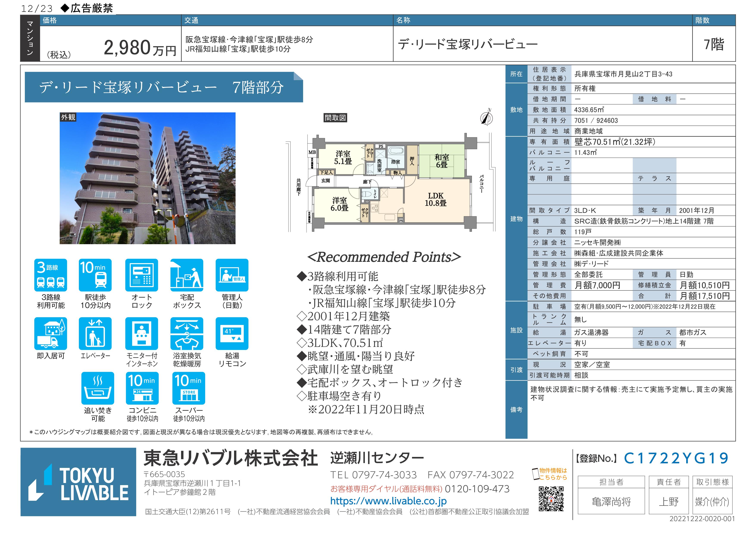The width and height of the screenshot is (756, 534).
Task: Click the 即入居可 moving truck icon
Action: (50, 333)
